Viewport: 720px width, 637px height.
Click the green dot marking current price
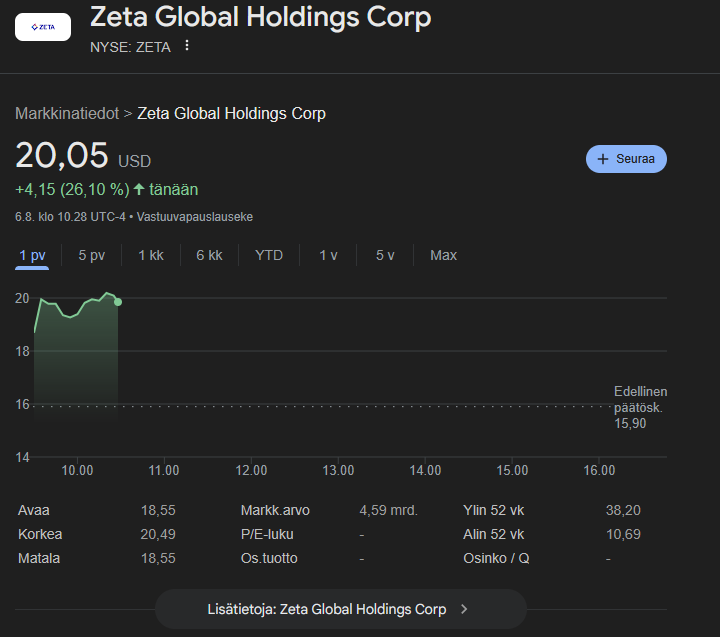pyautogui.click(x=118, y=301)
